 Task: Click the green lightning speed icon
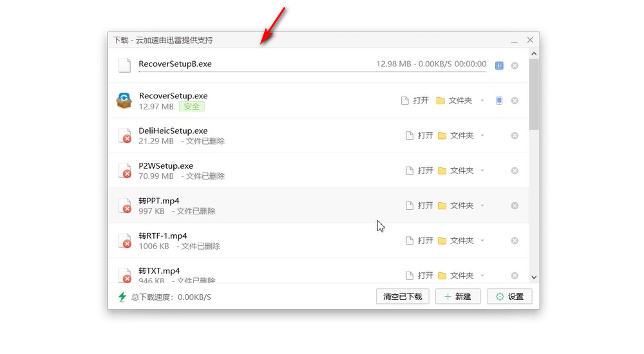point(122,297)
